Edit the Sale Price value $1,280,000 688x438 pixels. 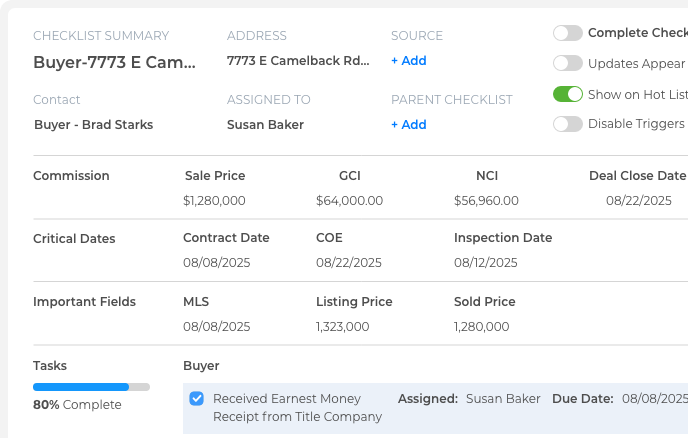214,200
